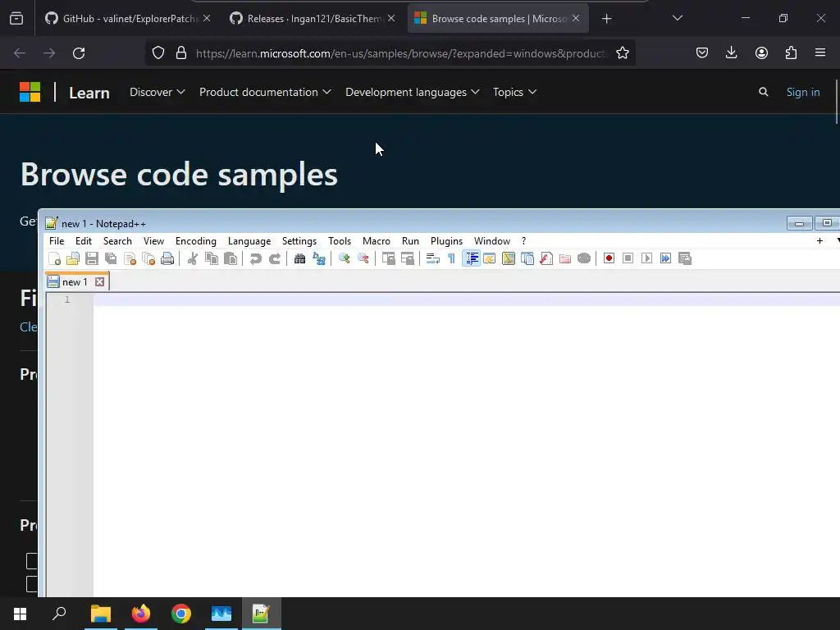840x630 pixels.
Task: Click the Firefox address bar URL
Action: (402, 53)
